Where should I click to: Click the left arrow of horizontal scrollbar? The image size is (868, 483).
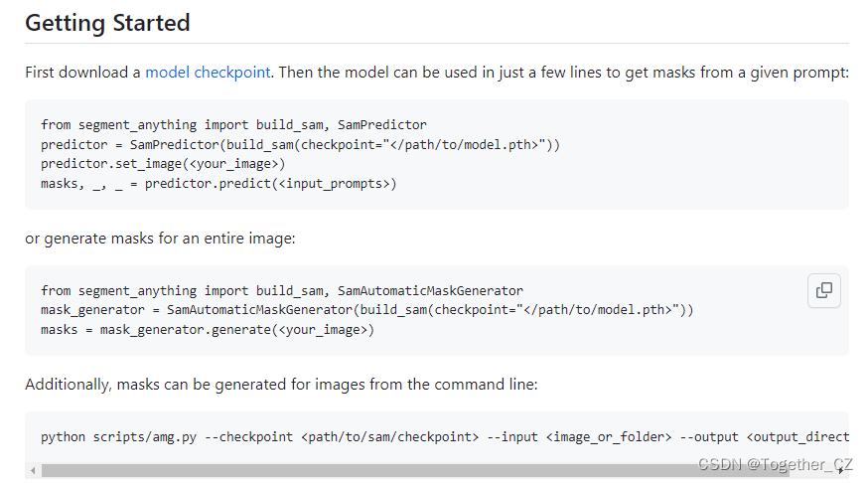(x=33, y=471)
